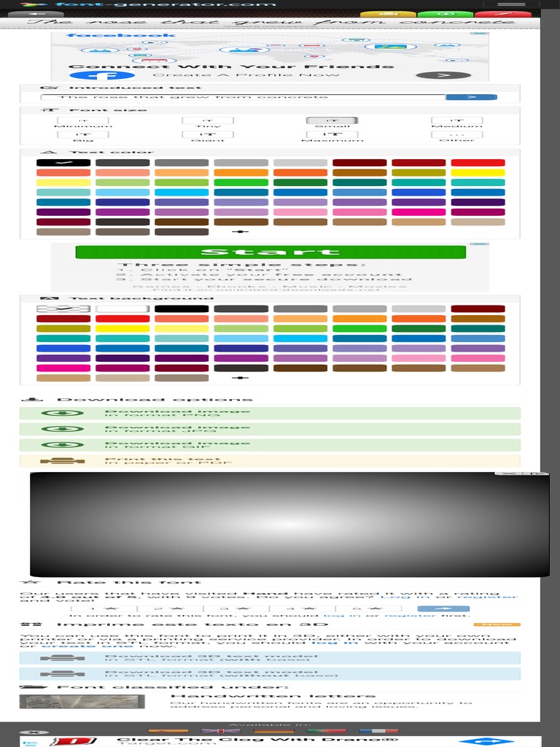Select the German flag language
Screen dimensions: 560x747
[274, 731]
